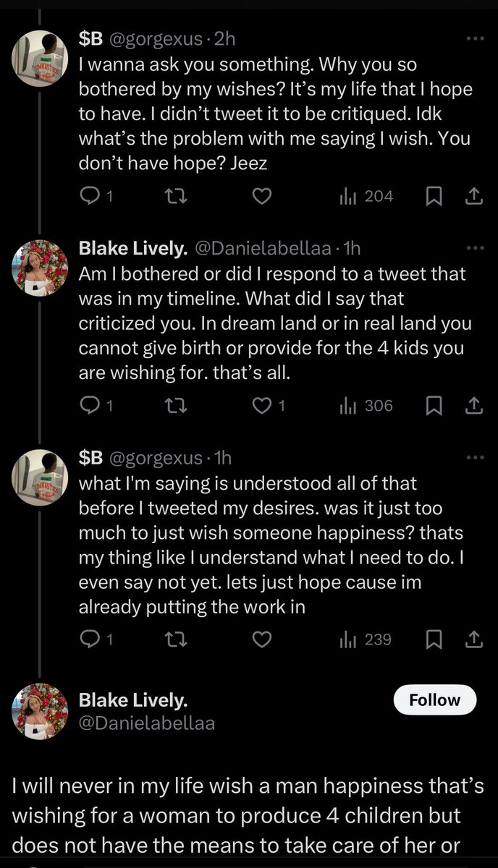Like $B's 'Why you so bothered' tweet

tap(263, 196)
